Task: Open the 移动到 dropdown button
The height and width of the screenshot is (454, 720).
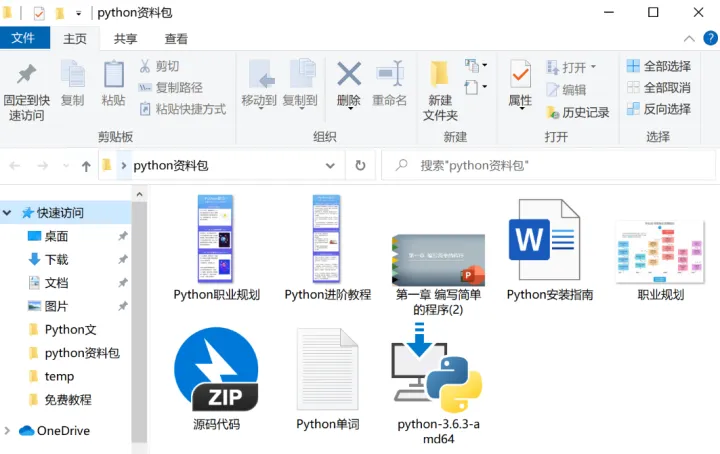Action: click(x=259, y=84)
